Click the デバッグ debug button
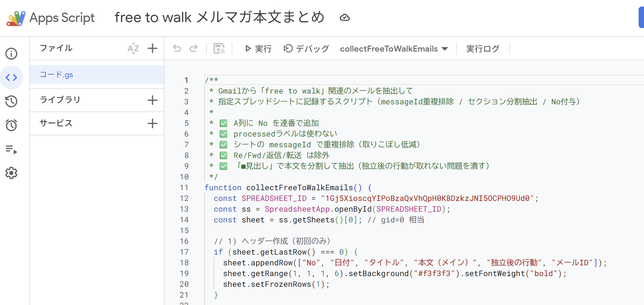This screenshot has height=305, width=644. 306,49
